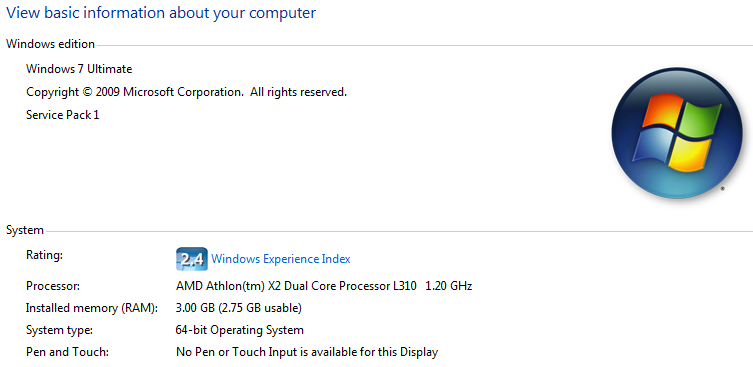Click the System type label
This screenshot has width=753, height=367.
pyautogui.click(x=60, y=330)
